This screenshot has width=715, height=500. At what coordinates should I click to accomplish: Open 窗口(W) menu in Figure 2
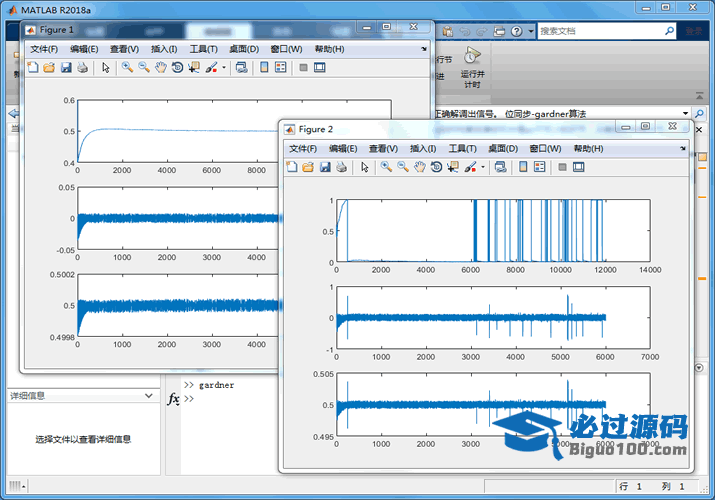click(x=545, y=149)
